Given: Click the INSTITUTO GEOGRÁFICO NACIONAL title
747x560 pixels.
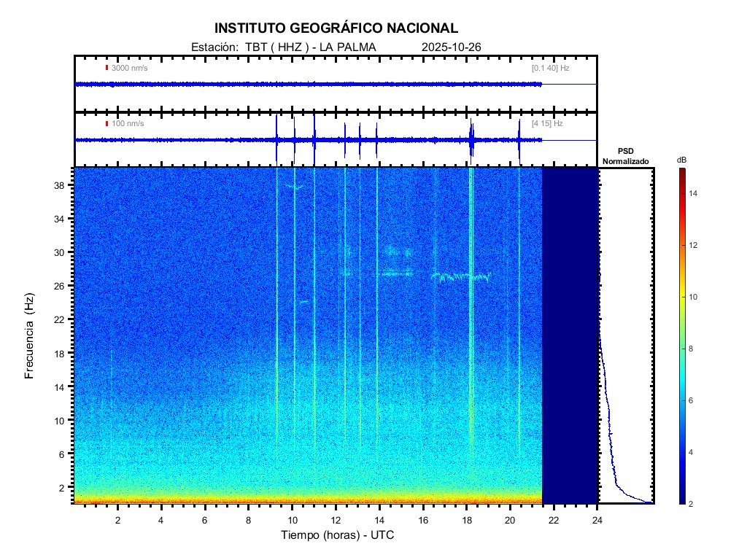Looking at the screenshot, I should coord(336,28).
